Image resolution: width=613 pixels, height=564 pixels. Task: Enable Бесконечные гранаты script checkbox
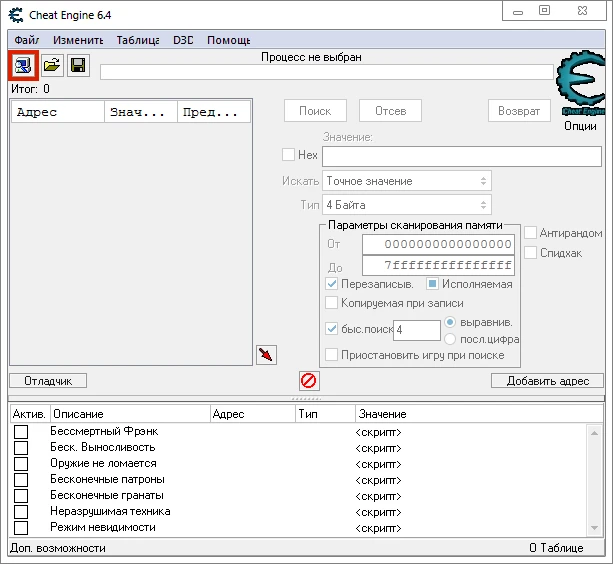coord(21,496)
